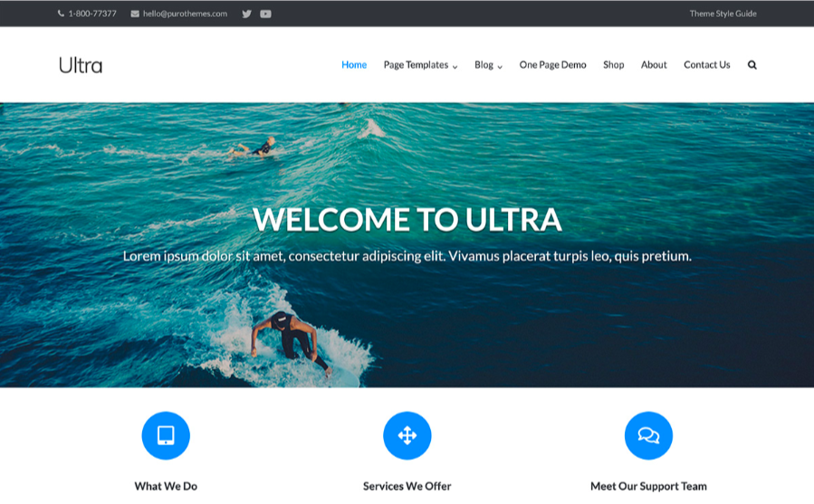
Task: Click the hello@purothemes.com email address
Action: pos(185,14)
